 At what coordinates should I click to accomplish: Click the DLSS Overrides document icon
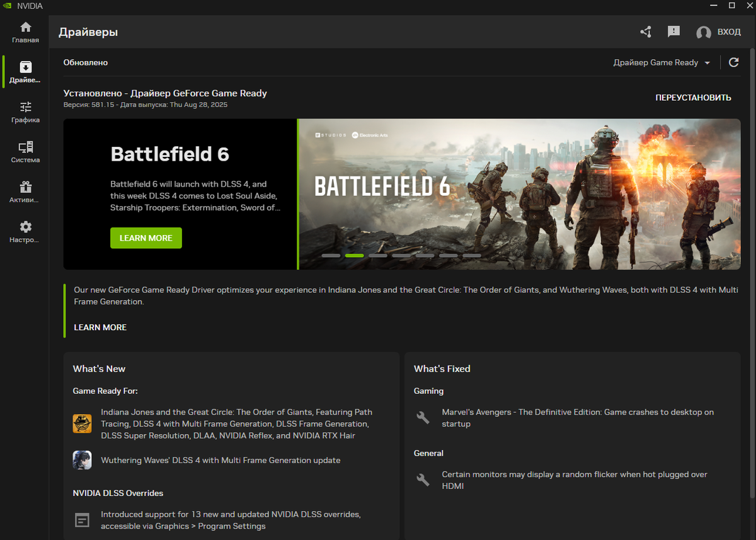(82, 520)
